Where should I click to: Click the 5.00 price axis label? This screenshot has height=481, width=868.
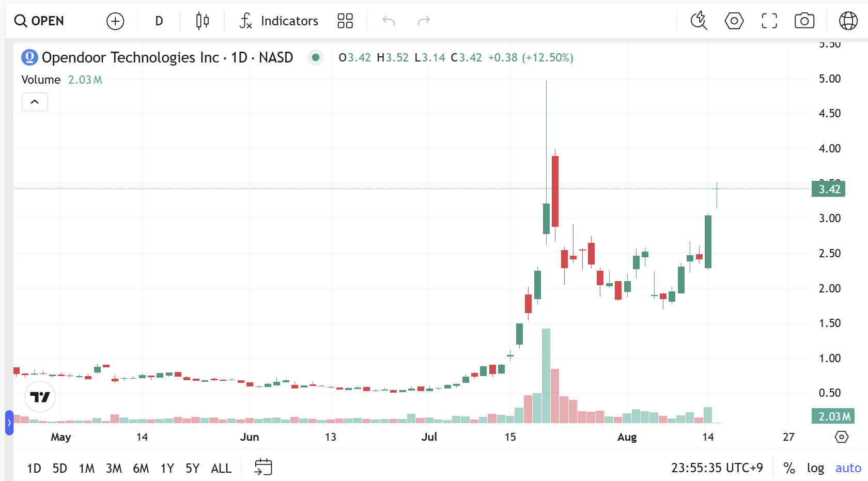[x=830, y=79]
